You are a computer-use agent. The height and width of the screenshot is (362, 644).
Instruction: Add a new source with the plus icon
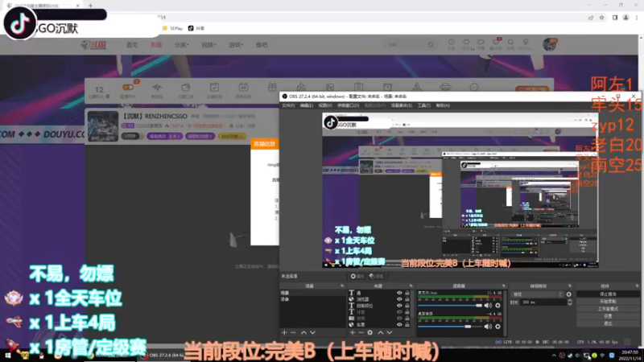[352, 332]
